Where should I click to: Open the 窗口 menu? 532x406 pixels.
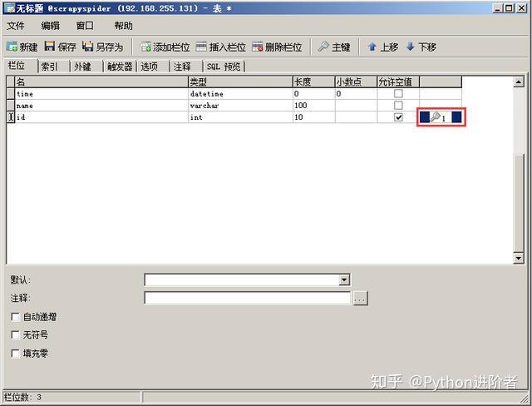pyautogui.click(x=85, y=26)
